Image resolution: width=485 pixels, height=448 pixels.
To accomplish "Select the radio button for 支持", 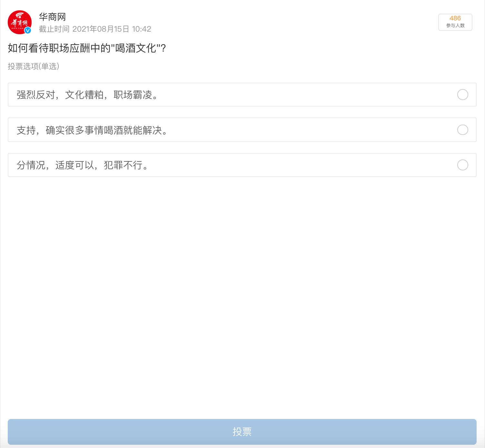I will click(462, 130).
